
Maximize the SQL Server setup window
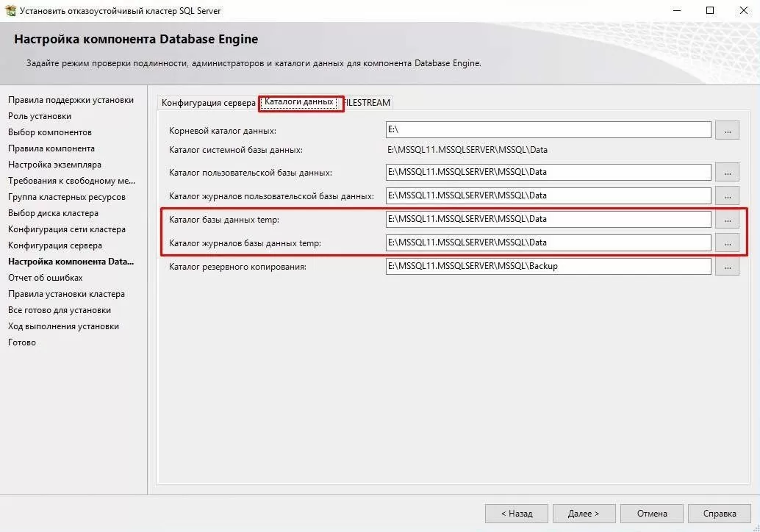tap(710, 10)
